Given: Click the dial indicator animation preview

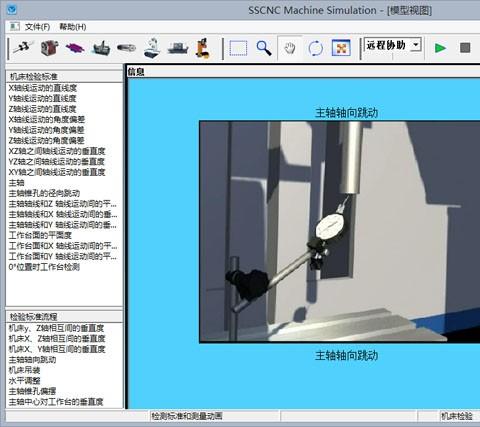Looking at the screenshot, I should tap(339, 232).
